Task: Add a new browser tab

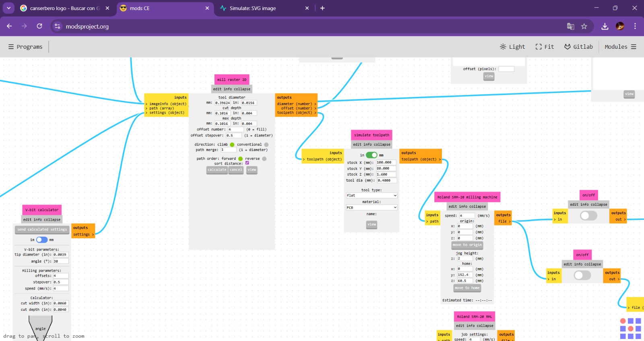Action: coord(322,8)
